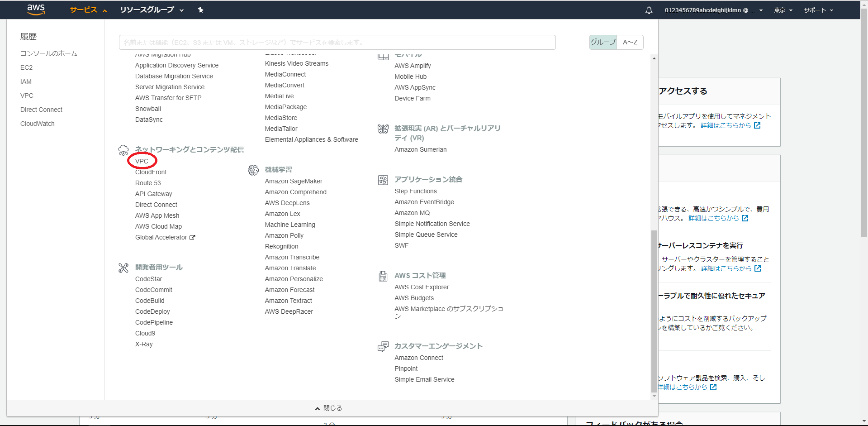
Task: Open the 東京 region dropdown
Action: 783,10
